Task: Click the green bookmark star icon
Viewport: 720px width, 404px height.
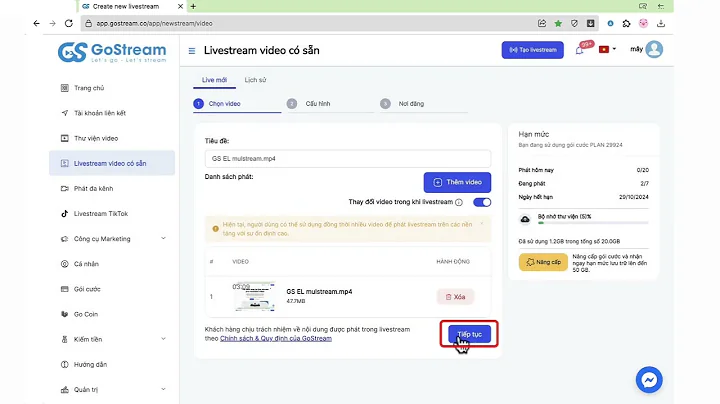Action: pos(558,23)
